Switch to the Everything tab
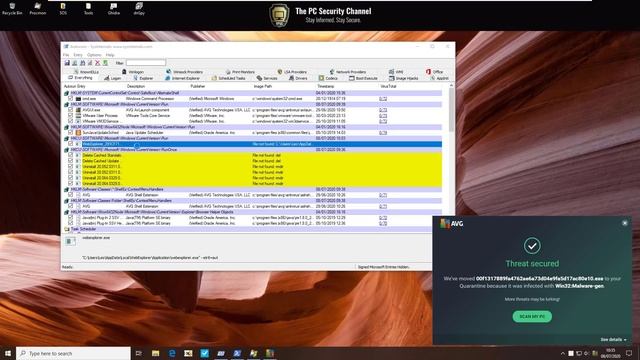Screen dimensions: 640x360 (x=80, y=78)
